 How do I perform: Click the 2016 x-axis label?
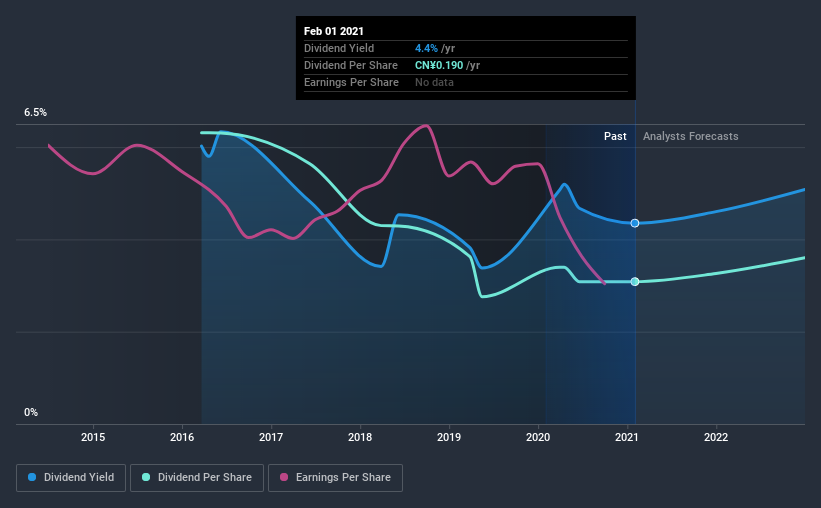click(x=182, y=437)
